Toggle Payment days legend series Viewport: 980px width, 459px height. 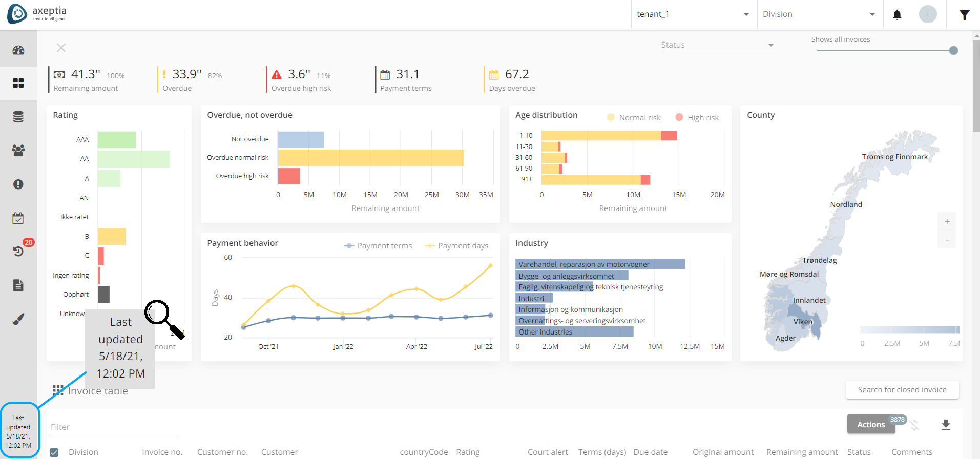point(456,246)
